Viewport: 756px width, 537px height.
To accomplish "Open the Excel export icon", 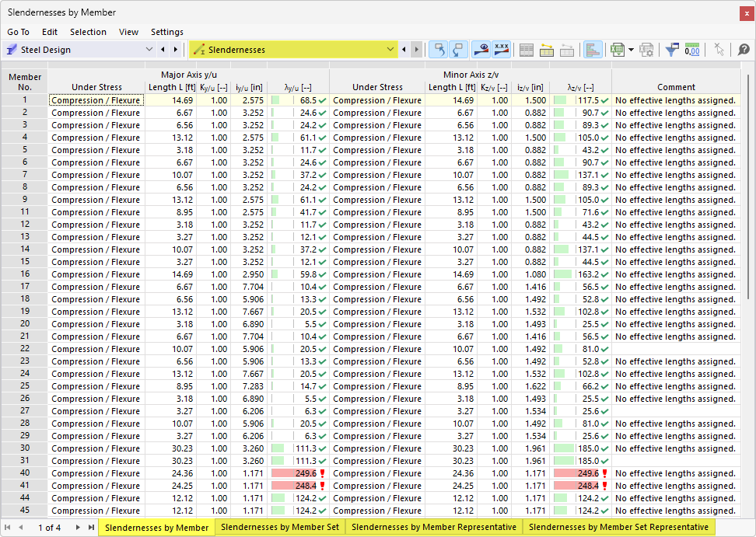I will click(x=617, y=49).
